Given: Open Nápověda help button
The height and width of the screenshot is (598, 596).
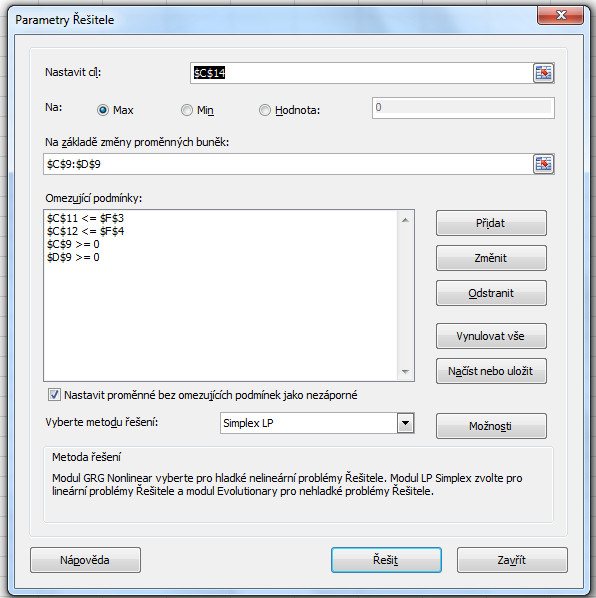Looking at the screenshot, I should pyautogui.click(x=85, y=560).
